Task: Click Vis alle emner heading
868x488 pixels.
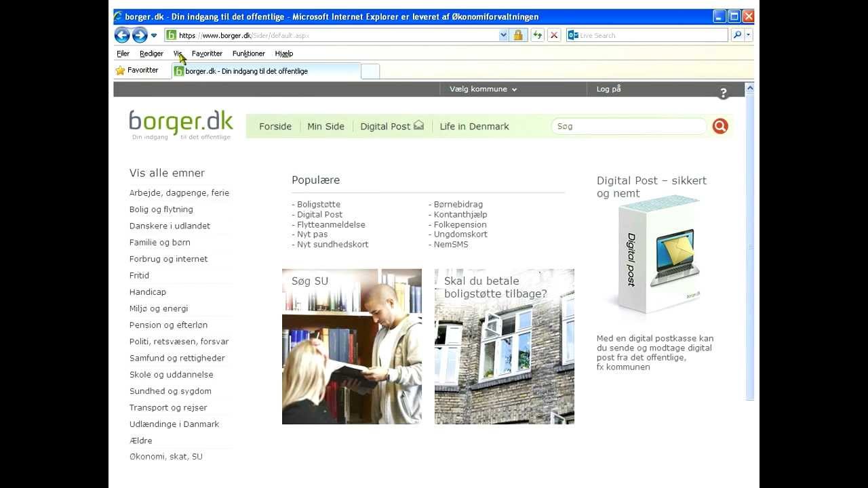Action: click(167, 173)
